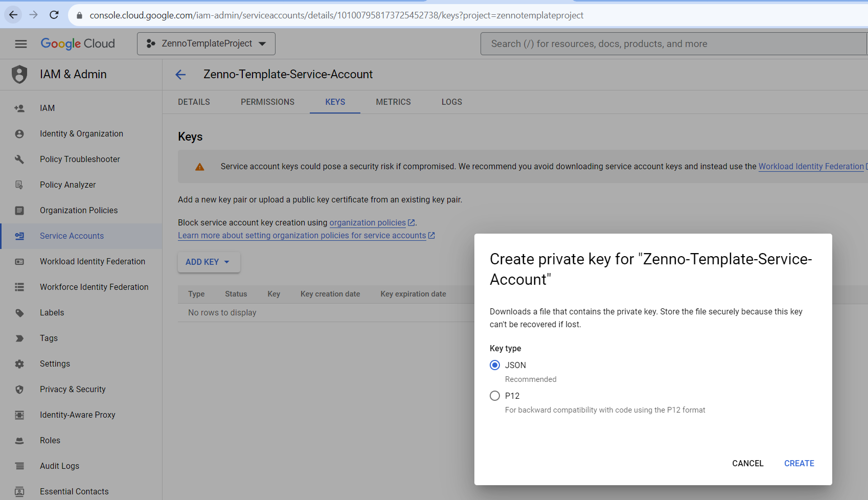Open the ADD KEY dropdown
This screenshot has height=500, width=868.
click(x=209, y=262)
